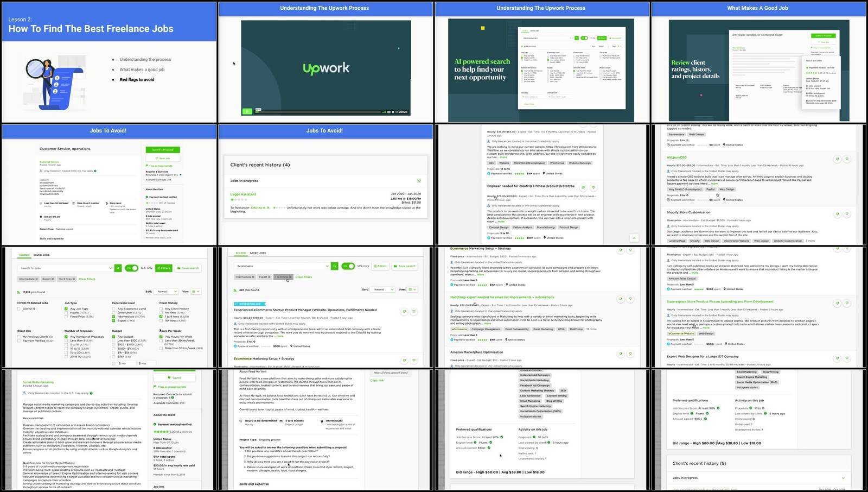Dislike the Squarespace Store Product Picture job
This screenshot has height=492, width=868.
tap(837, 303)
